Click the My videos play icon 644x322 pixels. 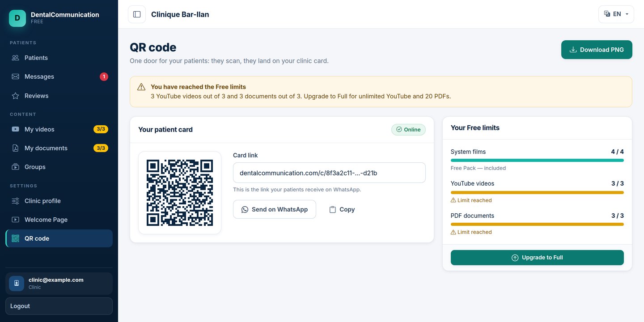point(16,129)
